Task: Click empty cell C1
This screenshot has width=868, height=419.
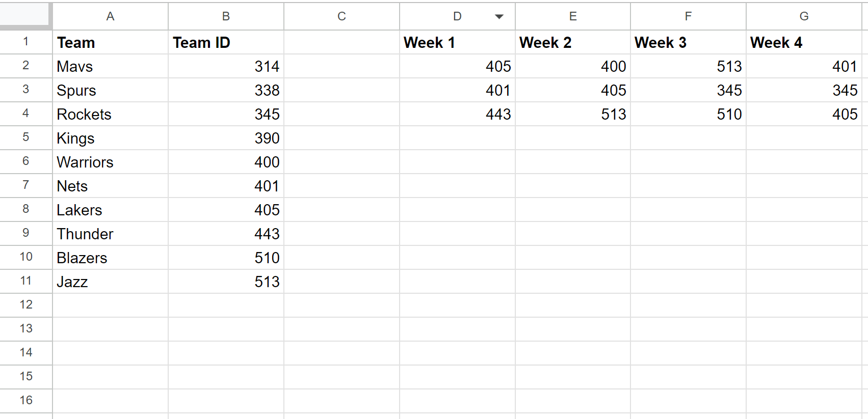Action: tap(341, 42)
